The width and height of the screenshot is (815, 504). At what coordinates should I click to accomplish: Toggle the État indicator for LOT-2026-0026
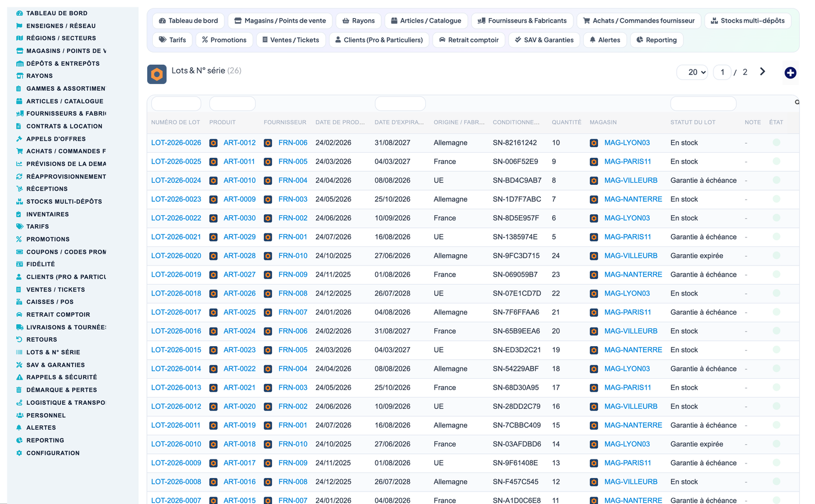776,143
